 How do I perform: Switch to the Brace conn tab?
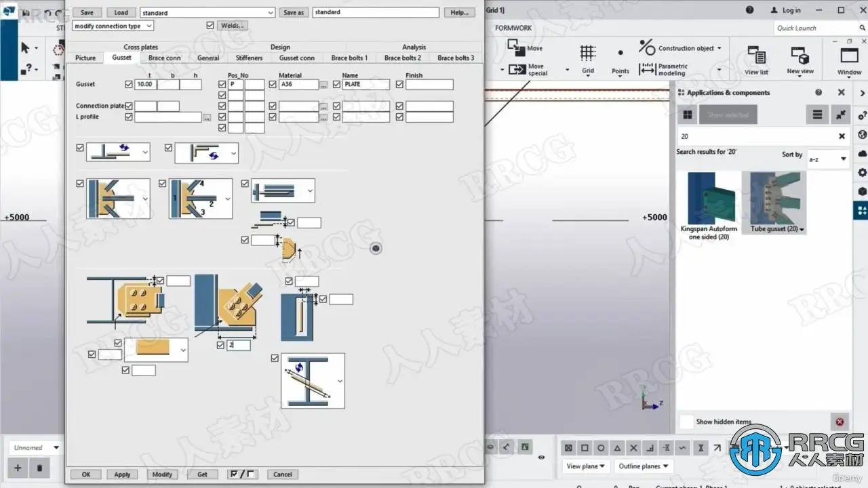tap(165, 58)
